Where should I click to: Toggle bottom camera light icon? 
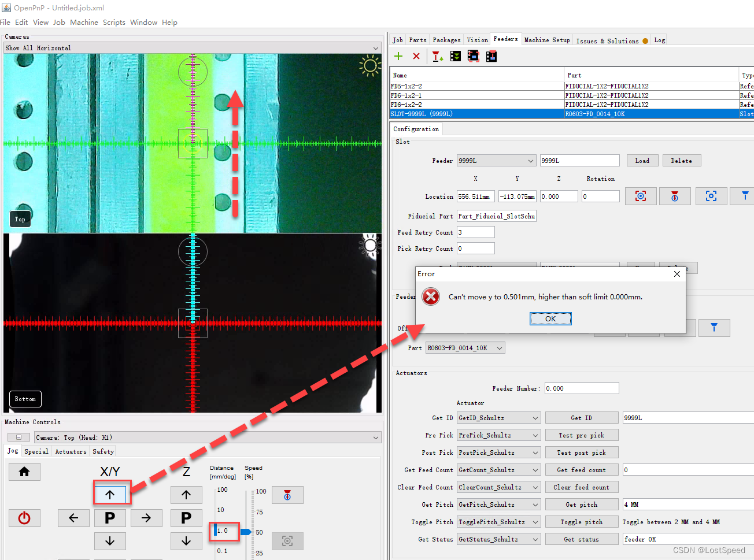pos(370,246)
